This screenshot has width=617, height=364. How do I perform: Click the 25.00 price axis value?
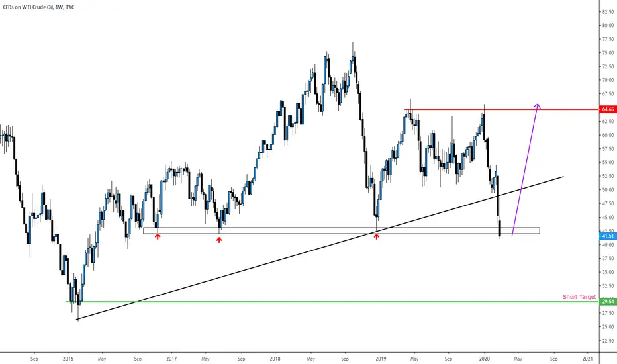[608, 327]
